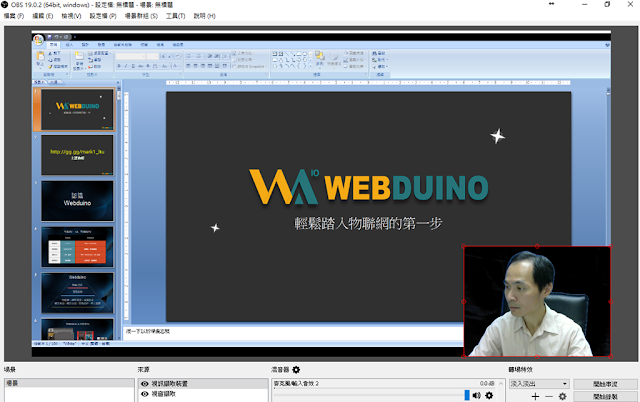
Task: Click the notes pane in captured PowerPoint
Action: coord(293,332)
